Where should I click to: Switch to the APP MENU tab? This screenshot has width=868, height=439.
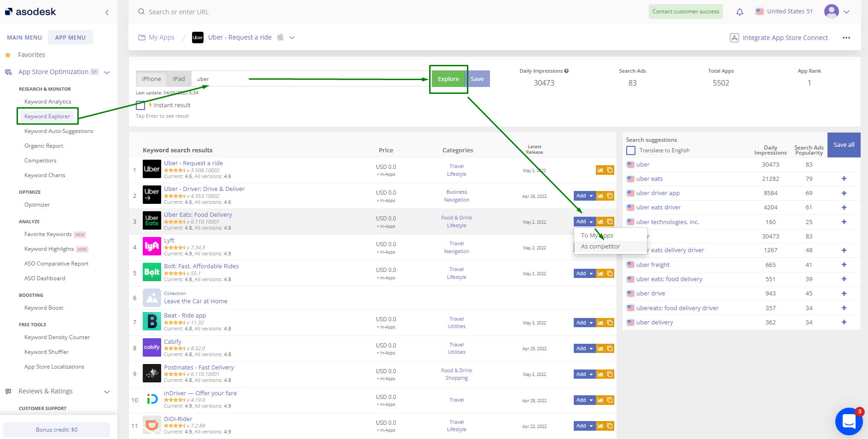[70, 38]
